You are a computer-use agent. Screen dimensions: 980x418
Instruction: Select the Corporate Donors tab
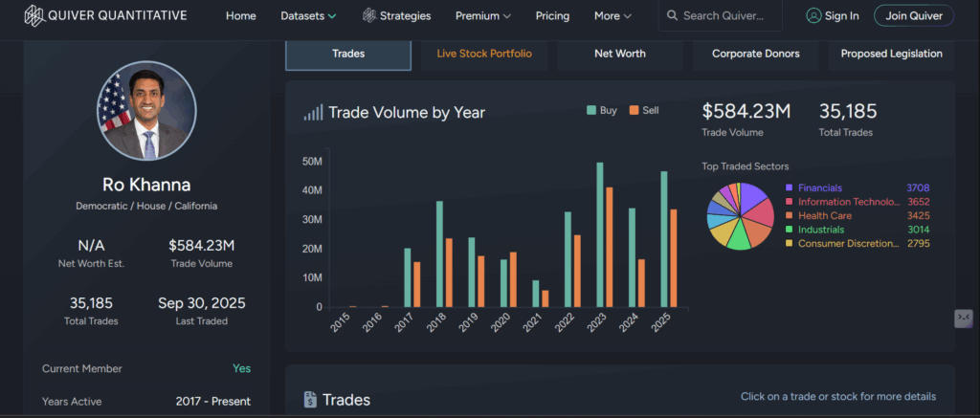756,54
